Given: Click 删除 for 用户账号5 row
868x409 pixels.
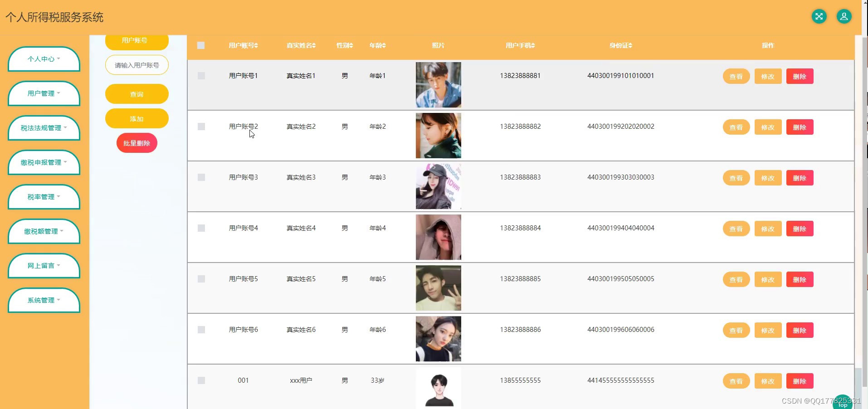Looking at the screenshot, I should pos(800,279).
